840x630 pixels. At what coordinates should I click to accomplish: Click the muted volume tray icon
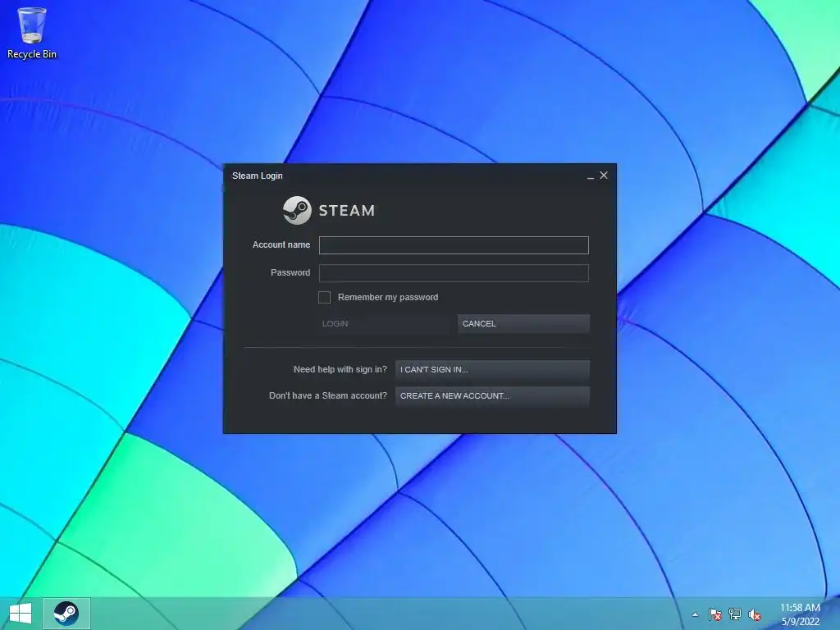[755, 614]
